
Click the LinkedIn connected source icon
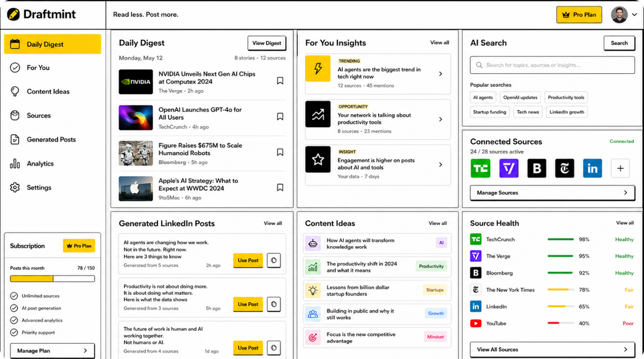click(592, 168)
